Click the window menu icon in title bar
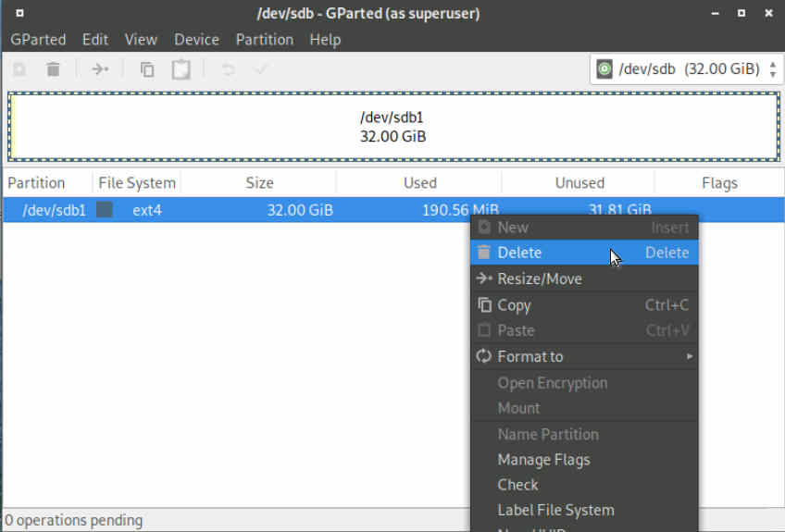 point(19,13)
